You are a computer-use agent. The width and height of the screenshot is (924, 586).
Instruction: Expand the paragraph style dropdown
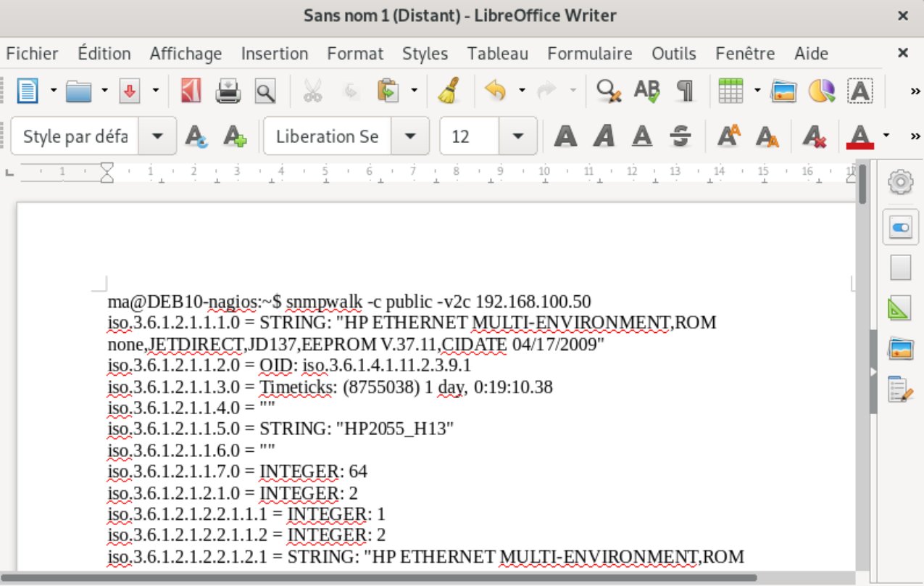[162, 136]
